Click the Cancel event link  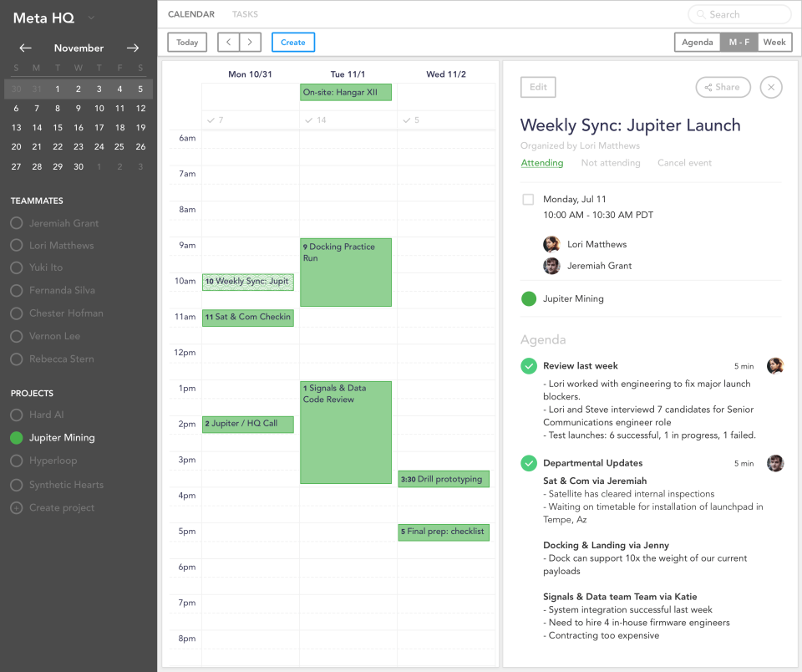[x=684, y=163]
